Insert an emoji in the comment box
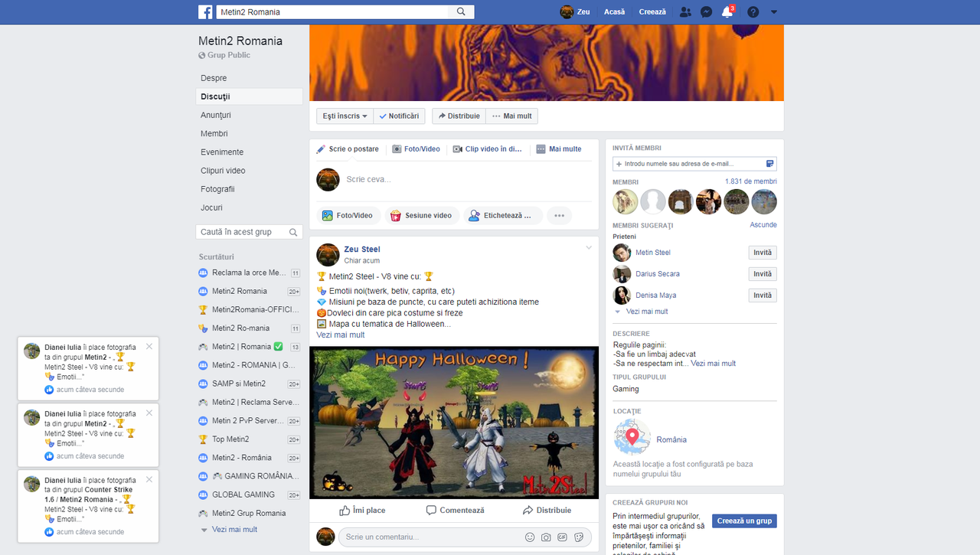 click(529, 537)
